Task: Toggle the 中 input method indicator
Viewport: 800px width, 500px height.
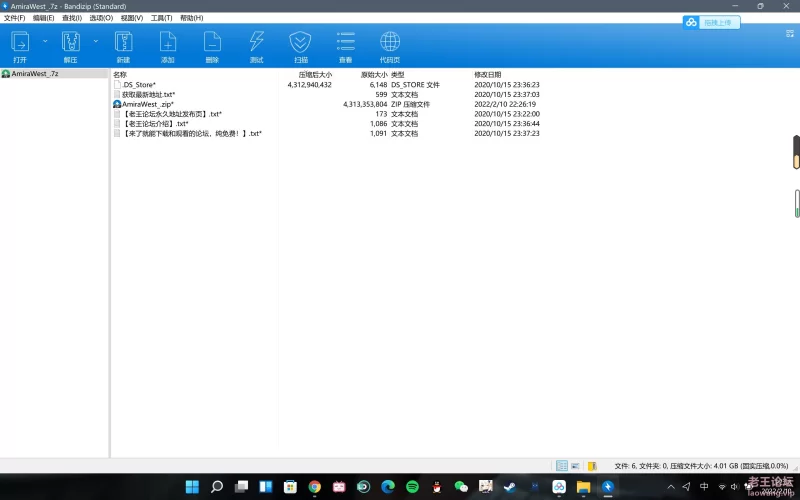Action: coord(704,487)
